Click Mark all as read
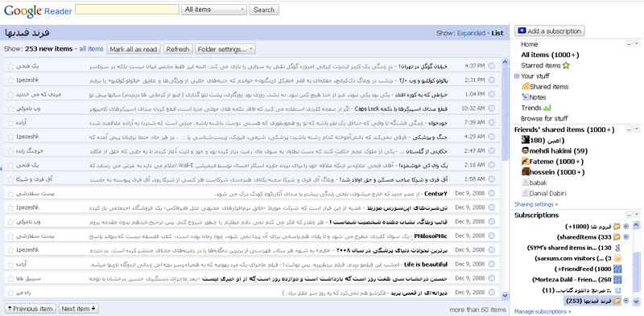 tap(134, 49)
